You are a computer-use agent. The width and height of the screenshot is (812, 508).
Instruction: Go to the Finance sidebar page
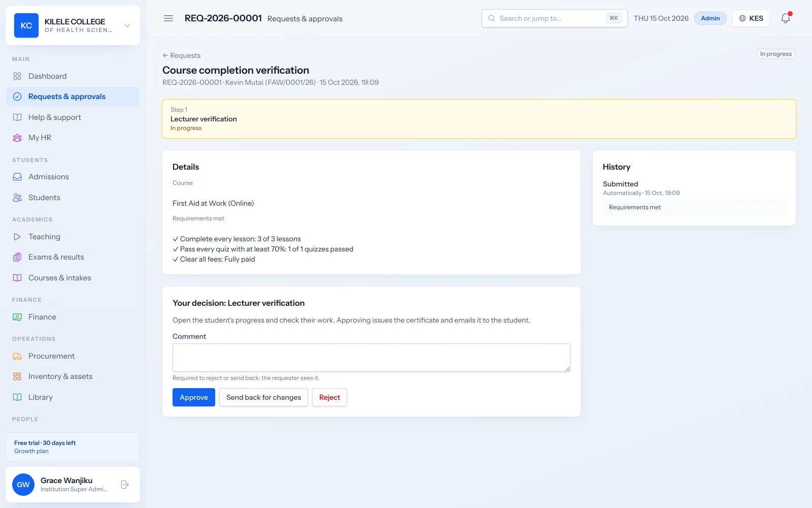coord(73,317)
